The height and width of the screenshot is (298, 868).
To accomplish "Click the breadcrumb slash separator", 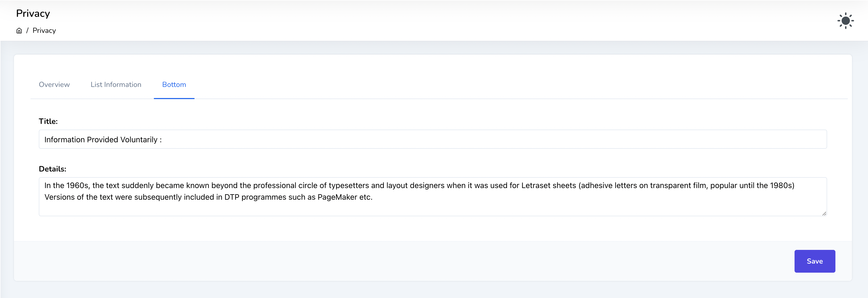I will [27, 31].
